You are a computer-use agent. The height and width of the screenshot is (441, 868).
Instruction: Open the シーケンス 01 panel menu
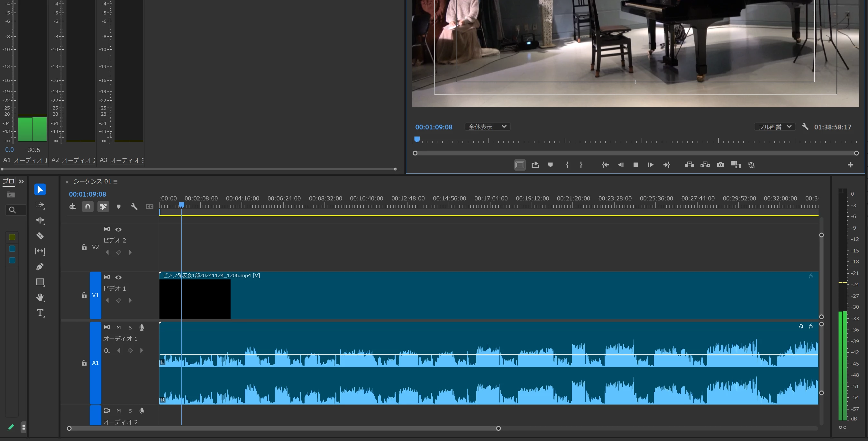point(115,182)
